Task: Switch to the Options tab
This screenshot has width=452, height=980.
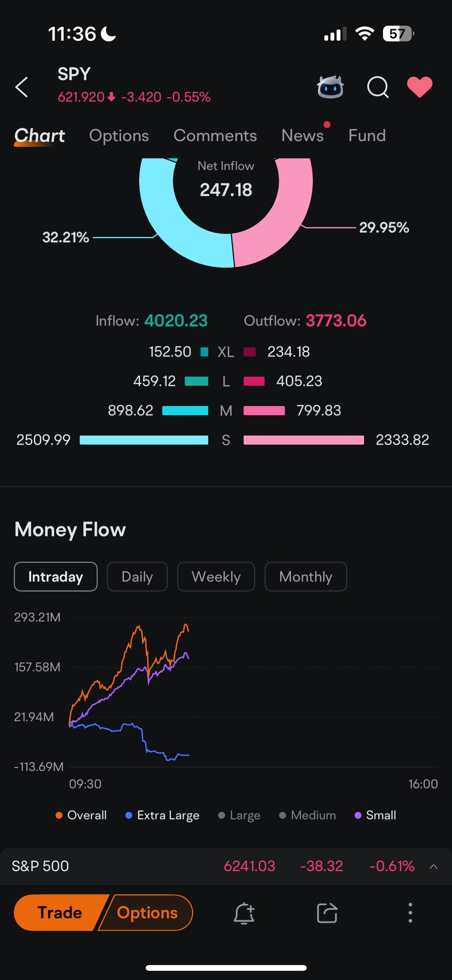Action: tap(119, 135)
